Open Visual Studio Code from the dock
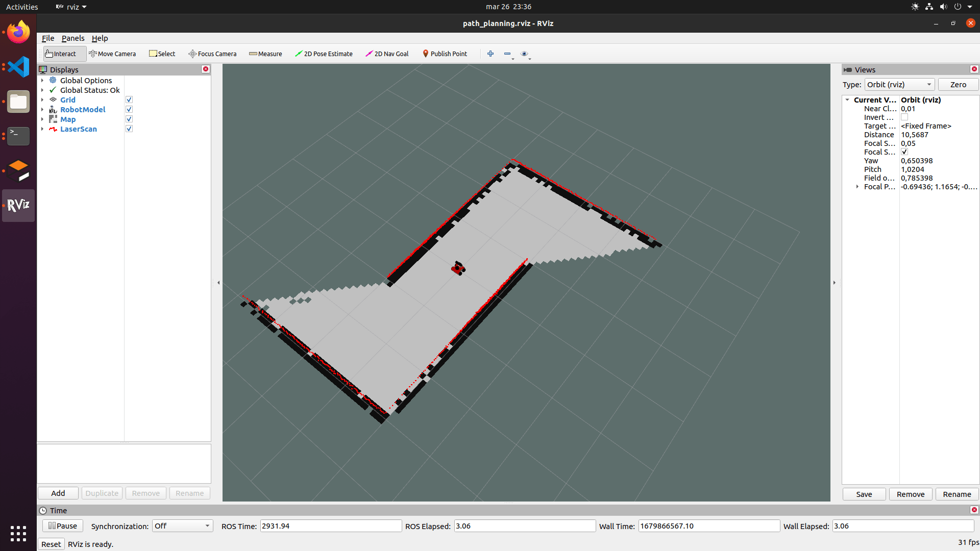Image resolution: width=980 pixels, height=551 pixels. pyautogui.click(x=18, y=67)
